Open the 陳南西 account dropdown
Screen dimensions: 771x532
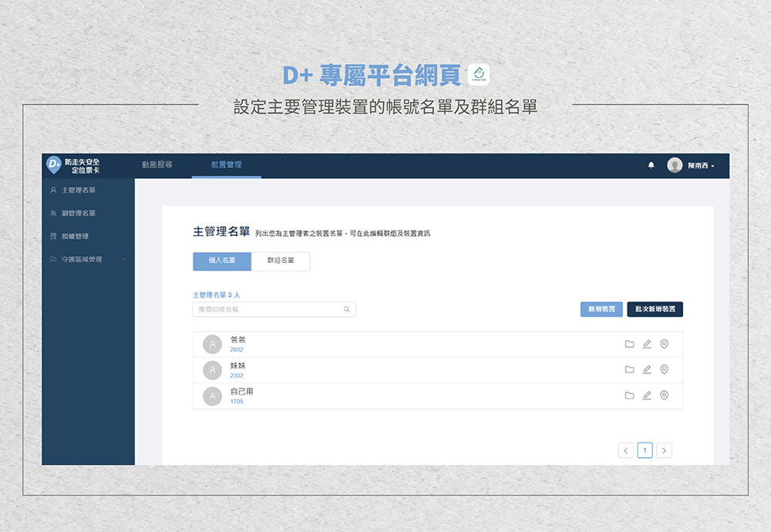tap(701, 166)
